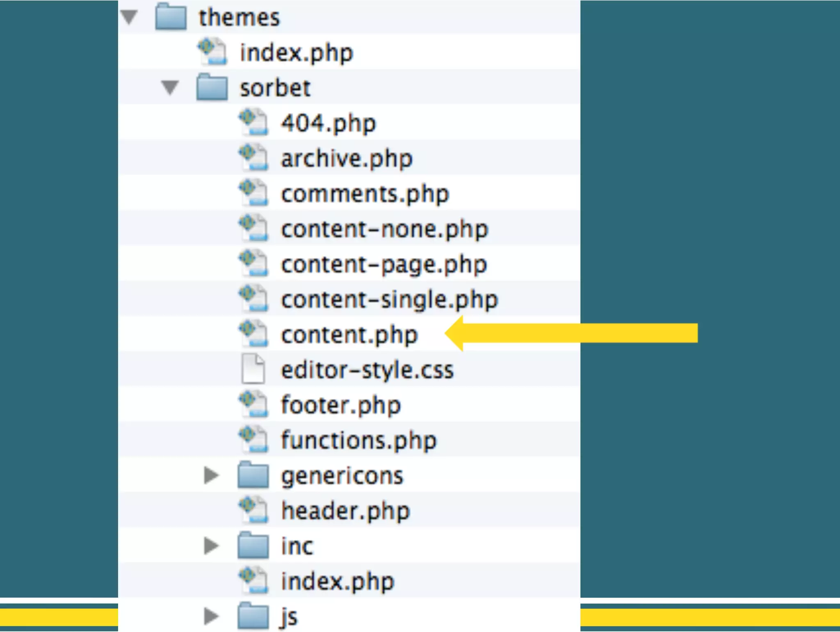This screenshot has height=632, width=840.
Task: Click the comments.php PHP file icon
Action: click(253, 193)
